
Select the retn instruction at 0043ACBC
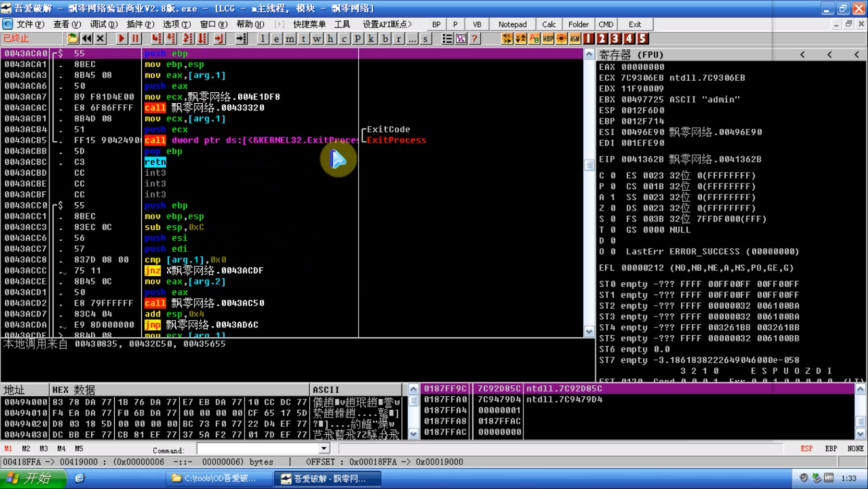(155, 162)
